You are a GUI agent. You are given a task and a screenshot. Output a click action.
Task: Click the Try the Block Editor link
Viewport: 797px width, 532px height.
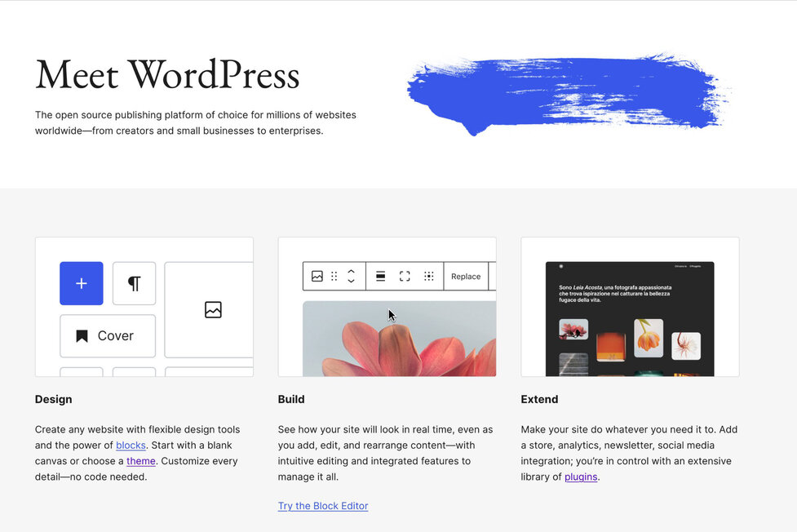tap(323, 506)
